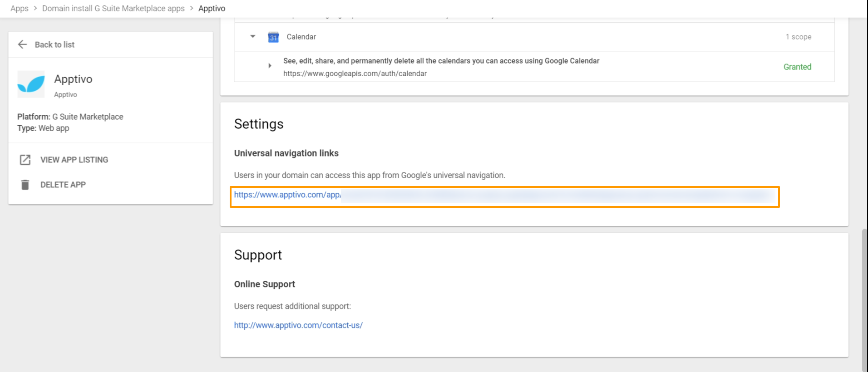This screenshot has width=868, height=372.
Task: Collapse the Calendar scopes section
Action: click(x=253, y=37)
